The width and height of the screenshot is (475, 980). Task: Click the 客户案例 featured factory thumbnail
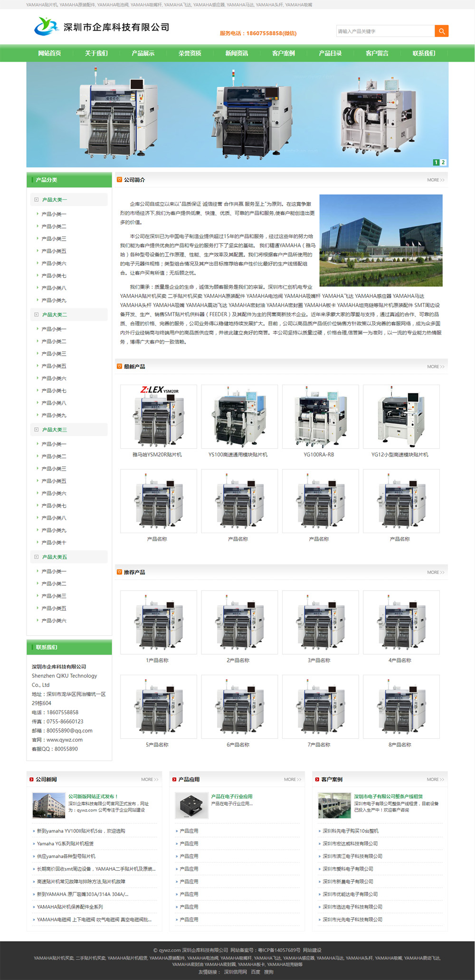(334, 805)
